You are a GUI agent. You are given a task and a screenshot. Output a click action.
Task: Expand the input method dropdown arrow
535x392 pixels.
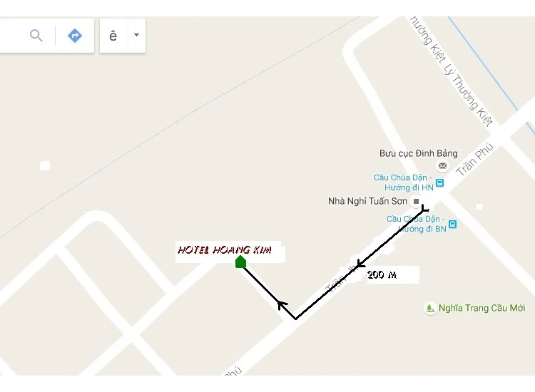click(136, 35)
